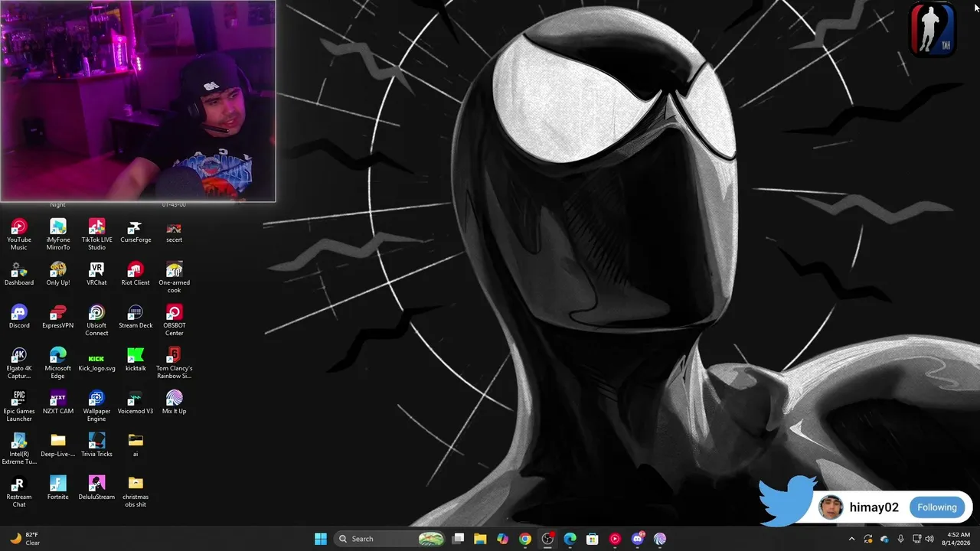The height and width of the screenshot is (551, 980).
Task: Select the ai folder on the desktop
Action: (136, 445)
